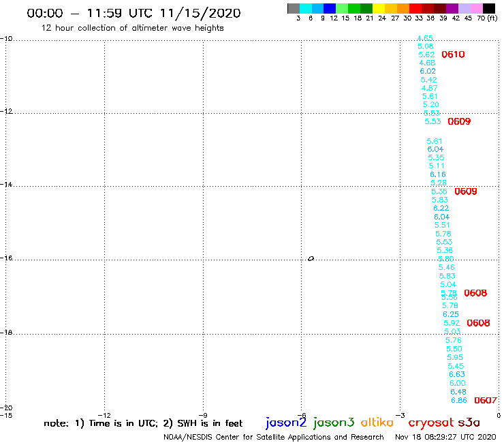Click the small island outline on the map
This screenshot has width=504, height=443.
click(x=311, y=258)
